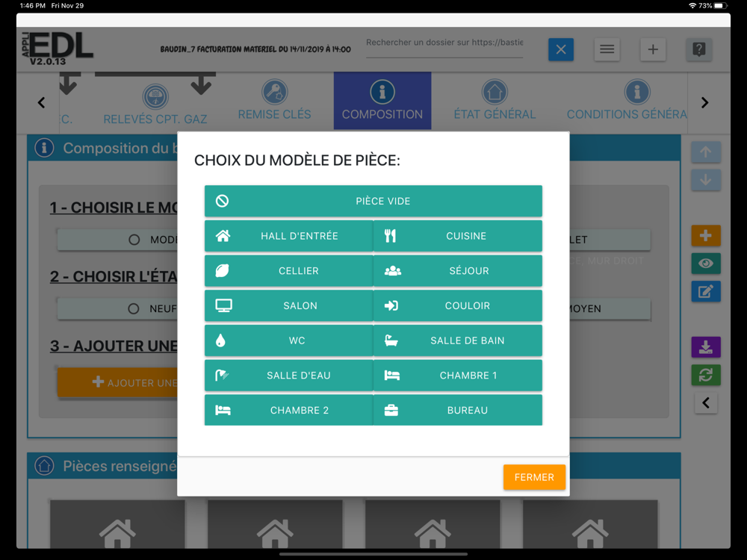Choose the Salle de Bain bathtub icon
This screenshot has height=560, width=747.
(x=391, y=340)
